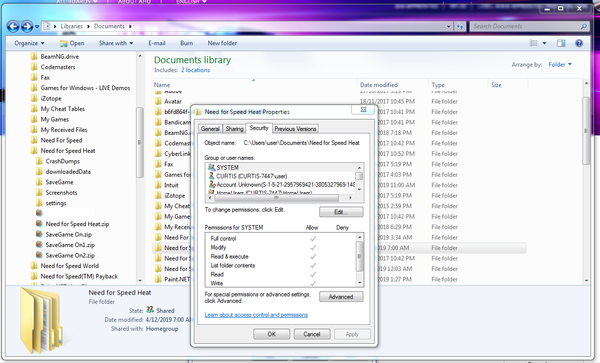Click Advanced settings button
Viewport: 600px width, 363px height.
point(341,297)
